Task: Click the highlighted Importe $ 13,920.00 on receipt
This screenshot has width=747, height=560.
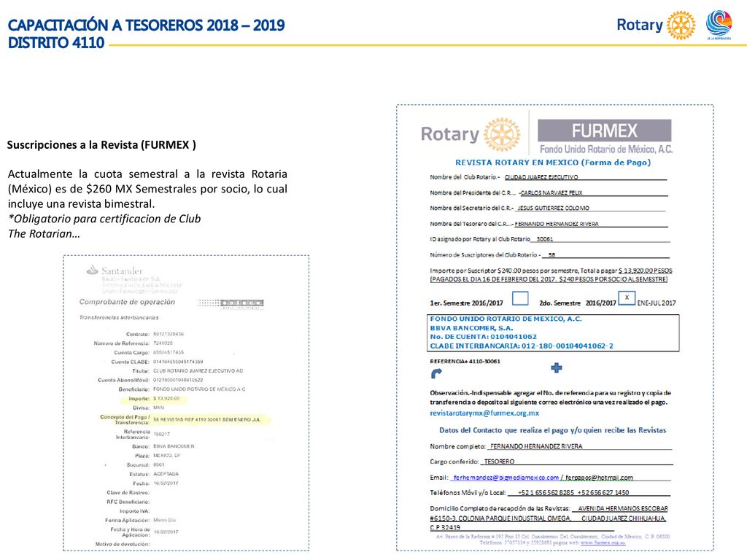Action: (x=155, y=399)
